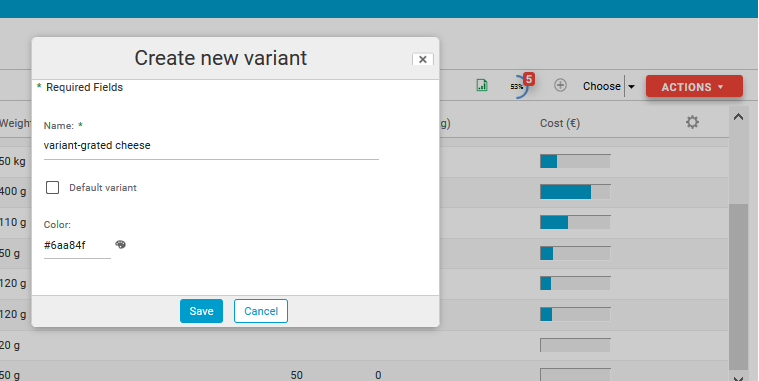Click the Choose combo box text

pyautogui.click(x=602, y=86)
